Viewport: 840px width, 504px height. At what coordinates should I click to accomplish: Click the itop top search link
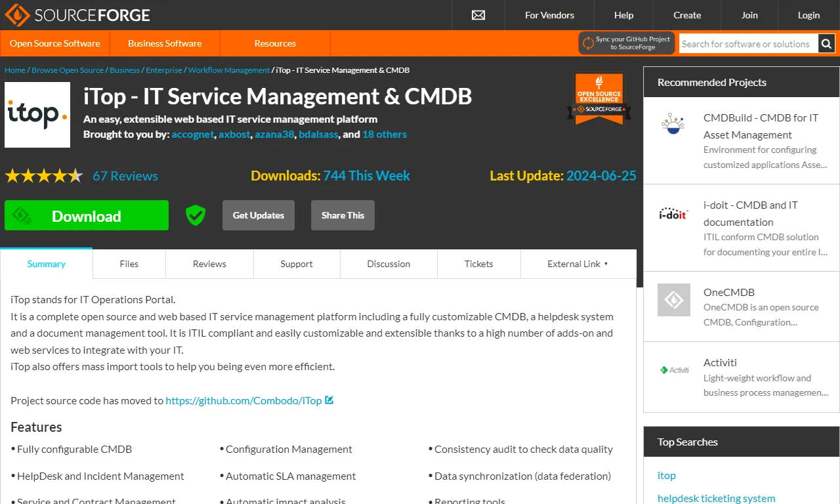point(667,475)
